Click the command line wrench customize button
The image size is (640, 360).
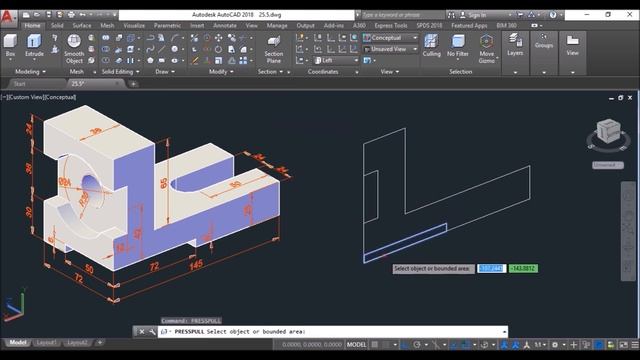pos(152,332)
